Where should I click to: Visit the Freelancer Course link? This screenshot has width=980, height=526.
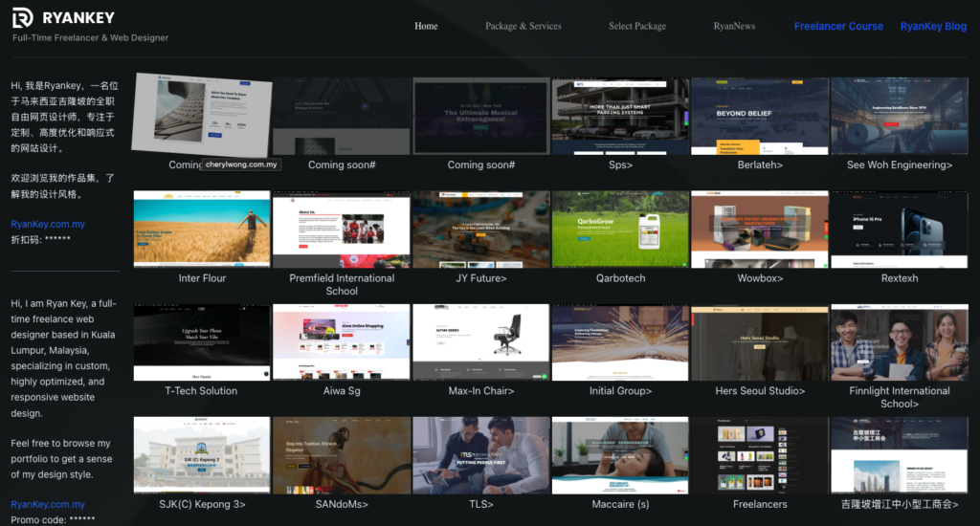point(838,26)
